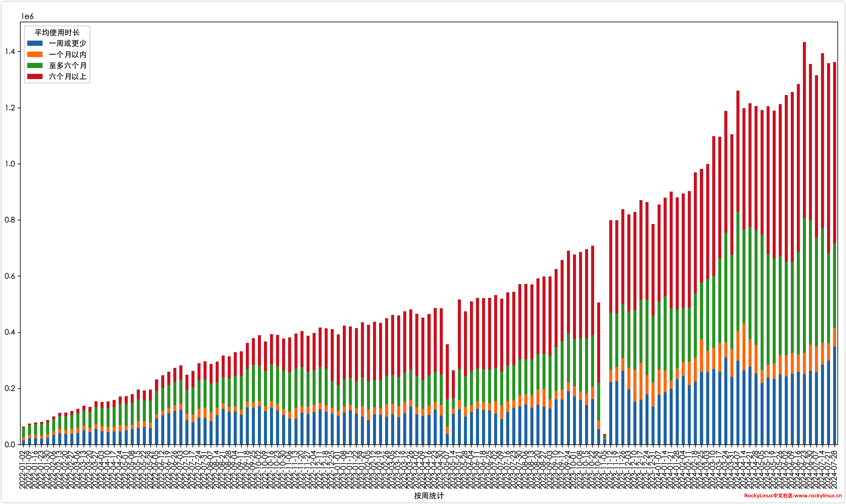Click the red legend swatch for 六个月以上
Screen dimensions: 846x504
click(x=35, y=76)
